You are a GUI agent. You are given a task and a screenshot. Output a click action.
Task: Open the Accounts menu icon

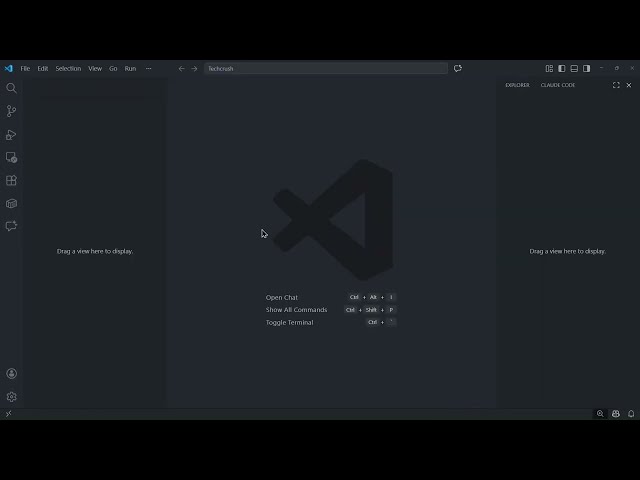[x=11, y=373]
